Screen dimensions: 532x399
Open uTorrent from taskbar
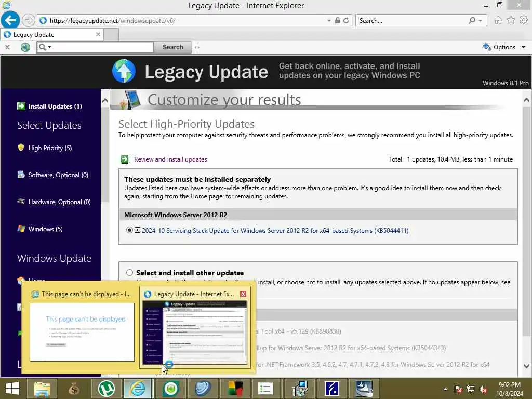point(106,389)
